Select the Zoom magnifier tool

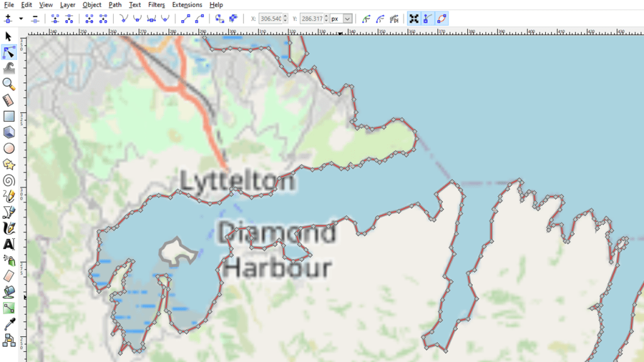coord(9,84)
